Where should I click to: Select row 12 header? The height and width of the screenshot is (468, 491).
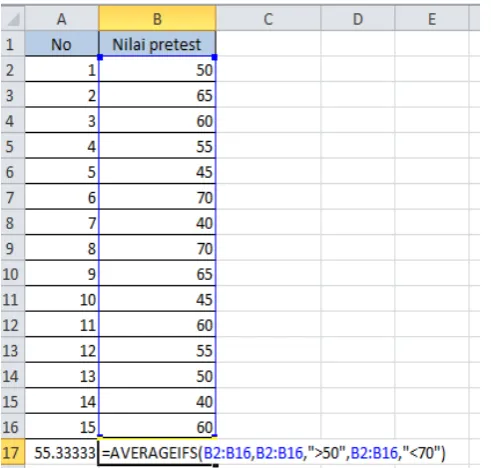(13, 324)
